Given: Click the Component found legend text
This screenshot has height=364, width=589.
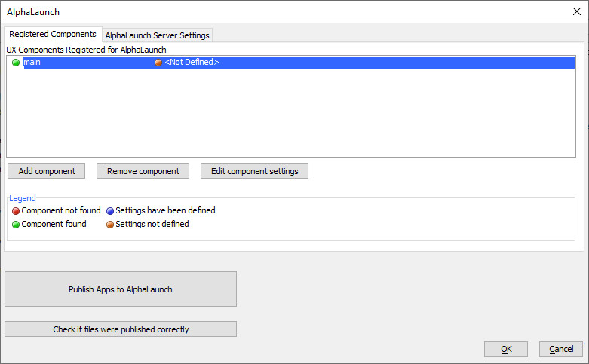Looking at the screenshot, I should (54, 224).
